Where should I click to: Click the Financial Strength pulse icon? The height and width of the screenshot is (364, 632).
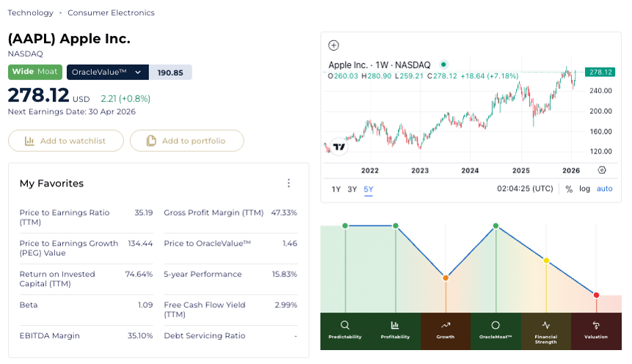545,325
